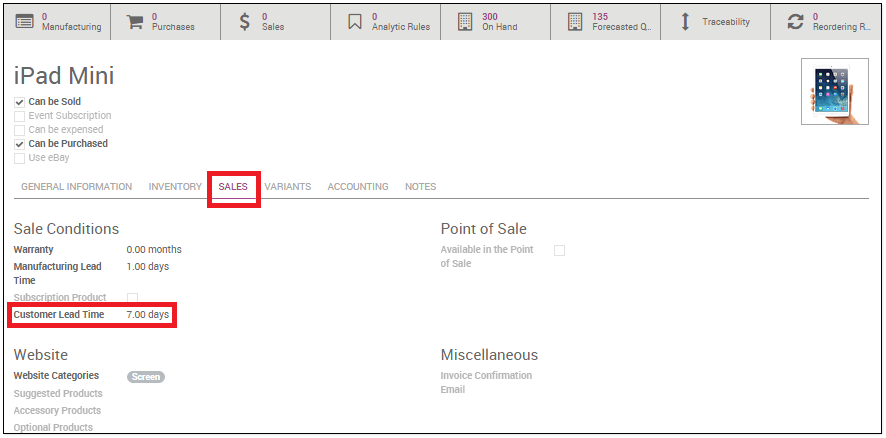Click the Sale Conditions heading
This screenshot has width=886, height=438.
point(66,229)
